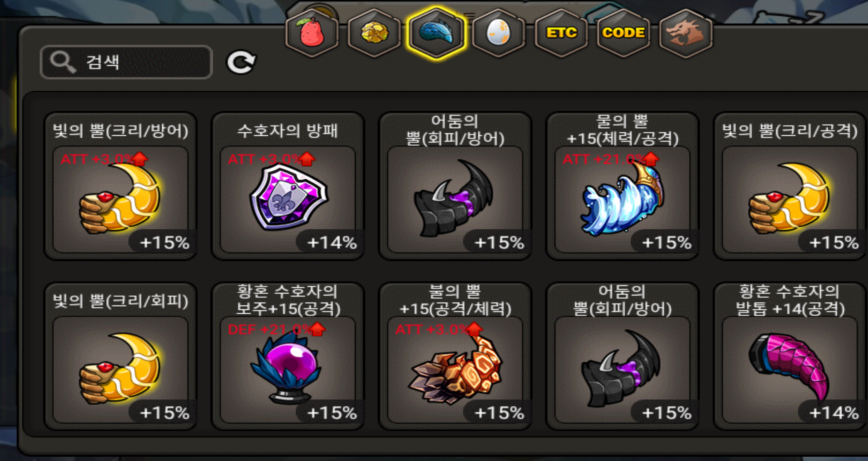Select the dragon head category tab
Image resolution: width=868 pixels, height=461 pixels.
[x=685, y=33]
